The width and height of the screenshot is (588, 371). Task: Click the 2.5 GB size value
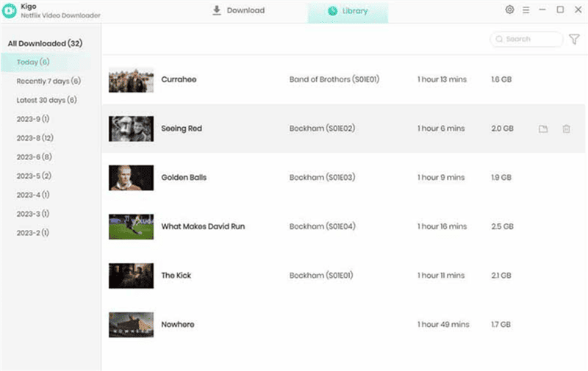click(x=502, y=227)
